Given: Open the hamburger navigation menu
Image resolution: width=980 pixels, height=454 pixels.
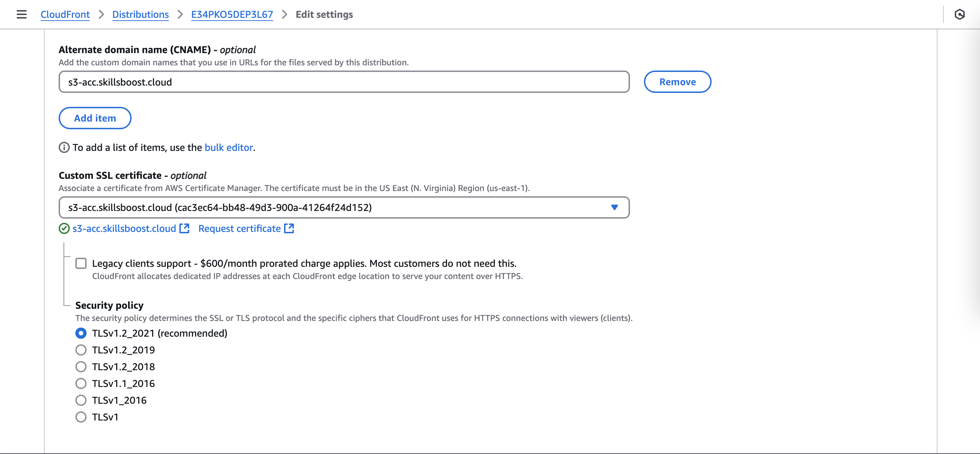Looking at the screenshot, I should point(22,14).
